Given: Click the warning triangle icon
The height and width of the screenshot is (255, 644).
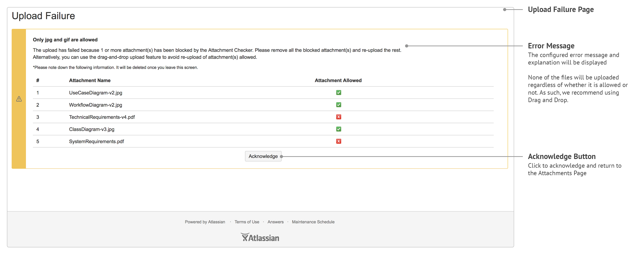Looking at the screenshot, I should coord(19,98).
